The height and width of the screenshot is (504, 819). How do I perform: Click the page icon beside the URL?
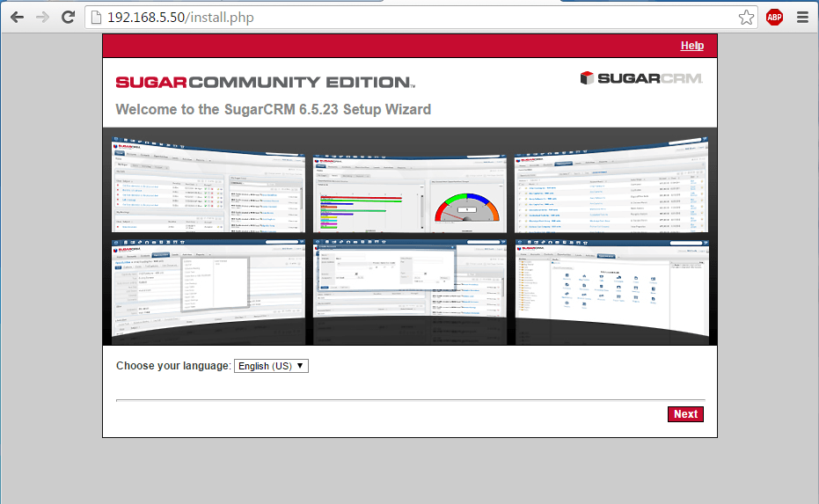tap(96, 18)
